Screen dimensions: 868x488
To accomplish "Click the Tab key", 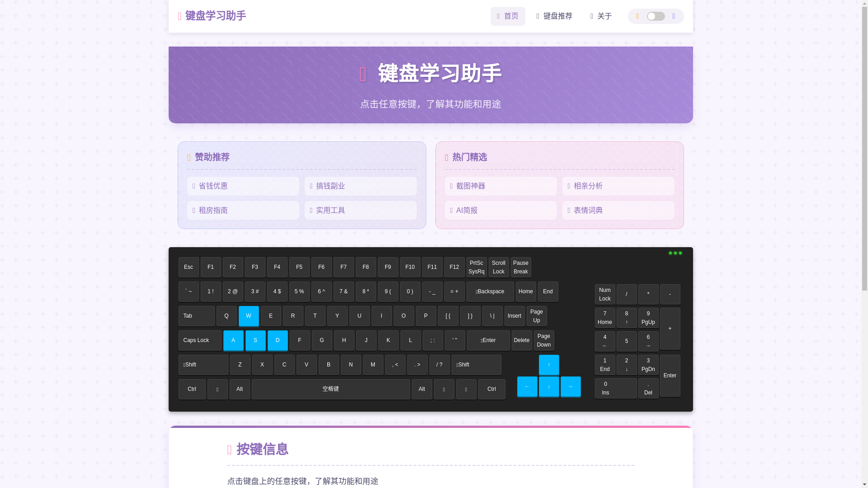I will pyautogui.click(x=197, y=316).
